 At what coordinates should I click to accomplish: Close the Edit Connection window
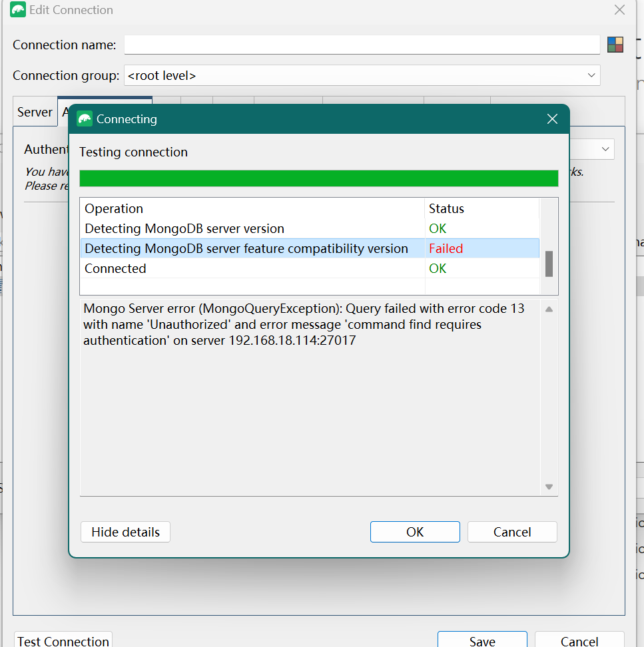(x=619, y=10)
